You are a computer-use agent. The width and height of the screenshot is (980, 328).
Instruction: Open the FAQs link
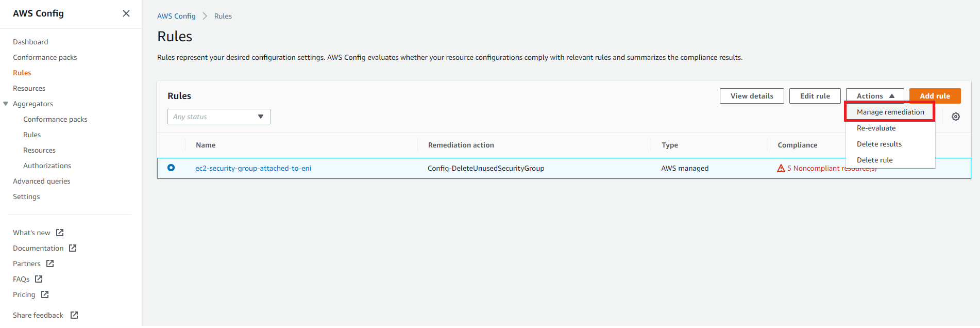[x=21, y=279]
